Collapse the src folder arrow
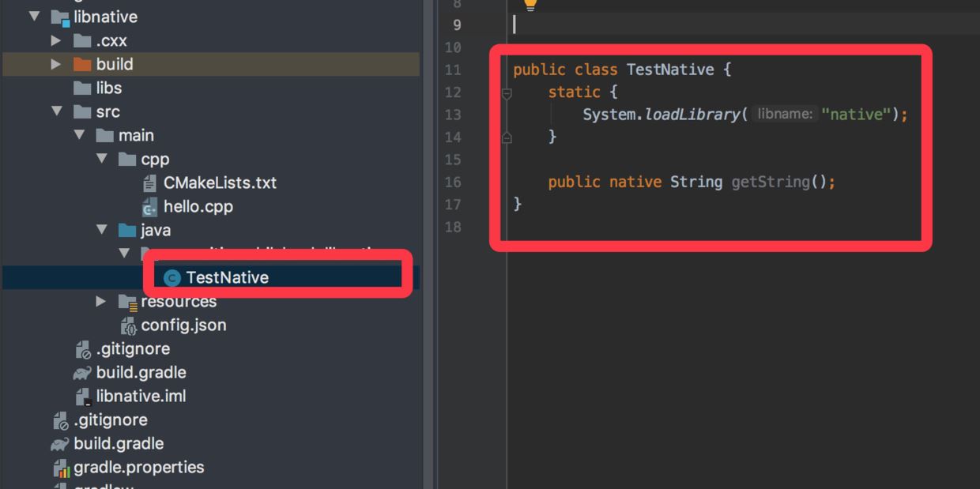980x489 pixels. tap(57, 111)
